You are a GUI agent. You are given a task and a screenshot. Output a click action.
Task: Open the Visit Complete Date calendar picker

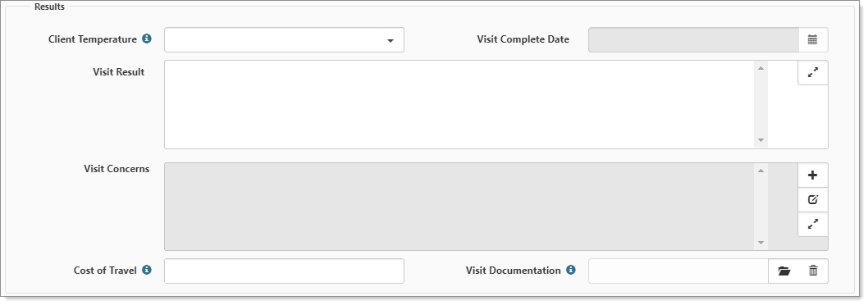pos(813,40)
